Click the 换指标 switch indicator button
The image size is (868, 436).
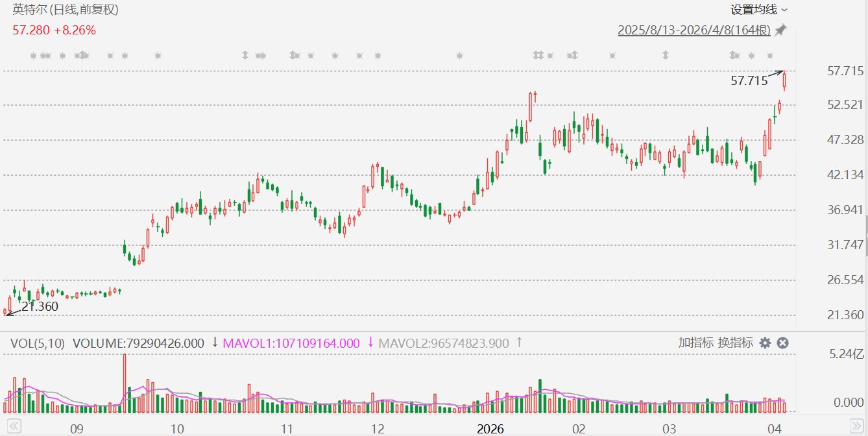(x=736, y=343)
